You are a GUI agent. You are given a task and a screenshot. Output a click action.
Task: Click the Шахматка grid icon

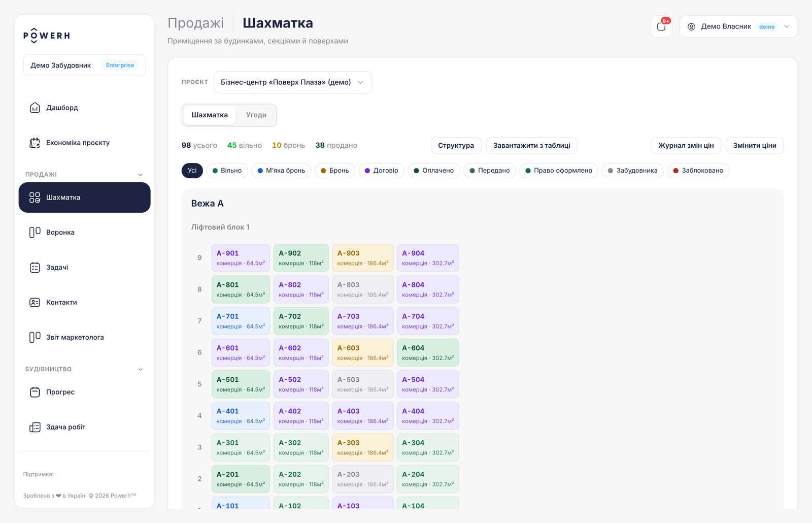35,198
